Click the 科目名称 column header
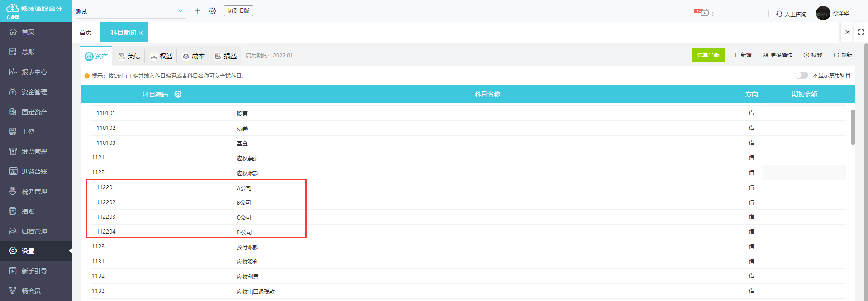The image size is (868, 301). click(x=487, y=94)
